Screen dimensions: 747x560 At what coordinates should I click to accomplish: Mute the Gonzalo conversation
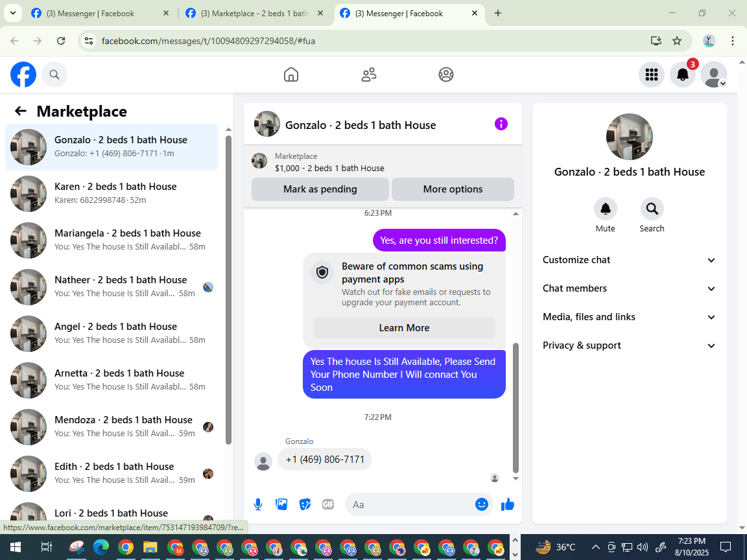click(x=606, y=209)
